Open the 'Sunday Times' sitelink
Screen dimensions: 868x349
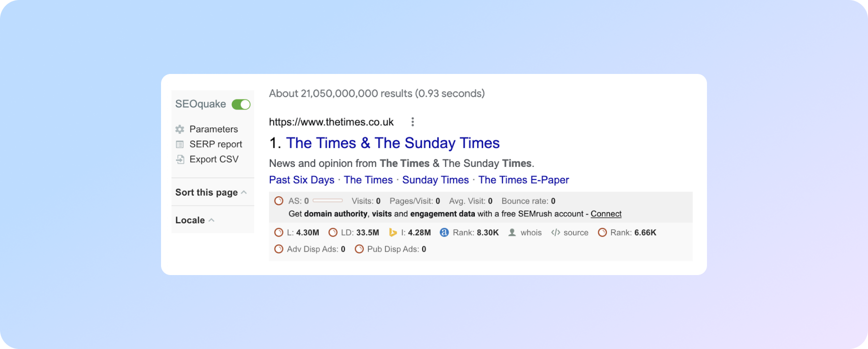(435, 180)
